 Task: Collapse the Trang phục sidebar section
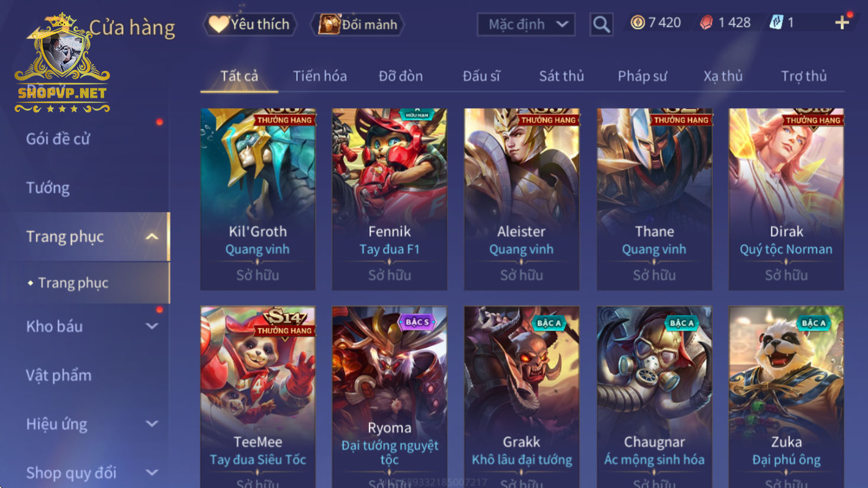152,237
